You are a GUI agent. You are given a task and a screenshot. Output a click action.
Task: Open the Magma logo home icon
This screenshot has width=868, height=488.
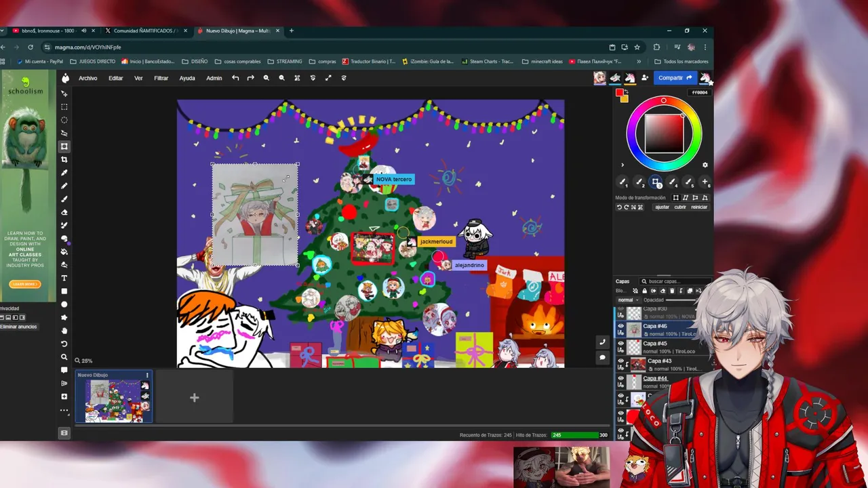tap(65, 78)
